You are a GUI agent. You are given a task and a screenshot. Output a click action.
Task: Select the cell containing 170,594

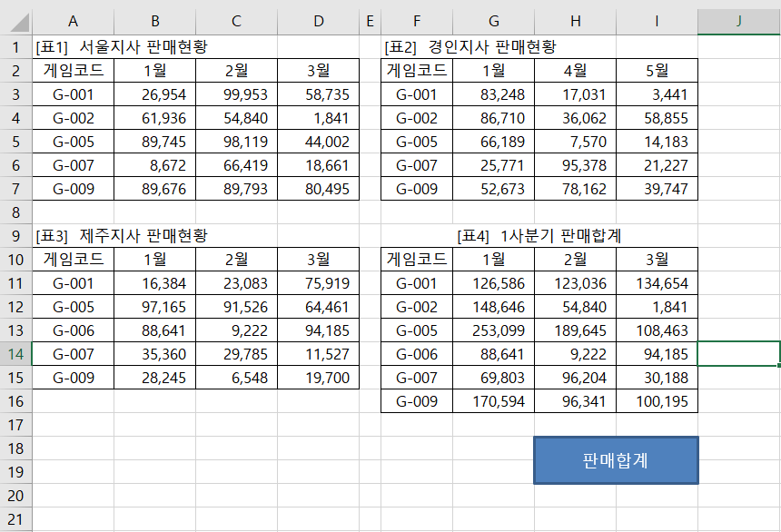tap(493, 401)
